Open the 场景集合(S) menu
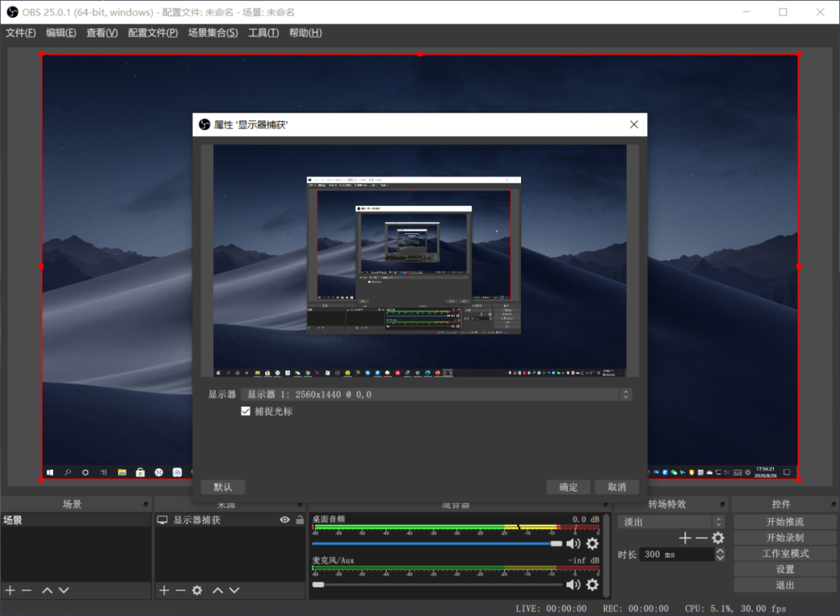 coord(212,33)
